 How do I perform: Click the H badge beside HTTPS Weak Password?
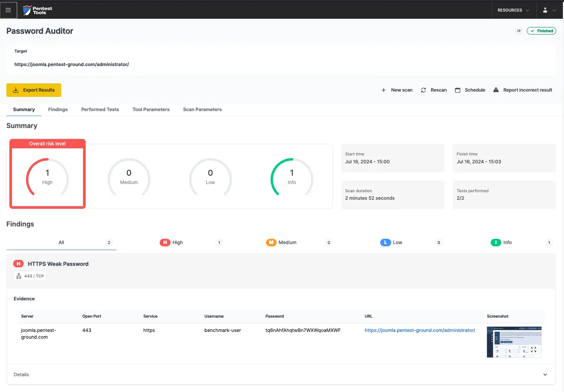(18, 264)
